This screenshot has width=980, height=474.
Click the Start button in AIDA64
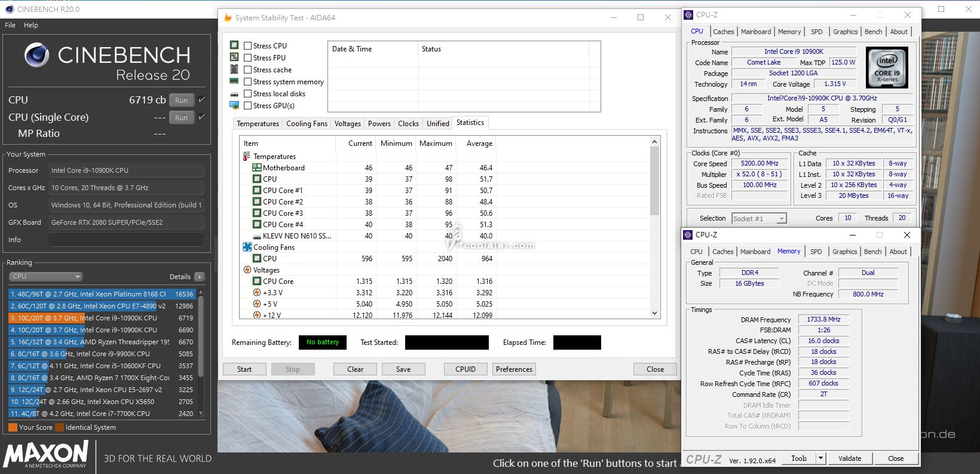(x=244, y=369)
